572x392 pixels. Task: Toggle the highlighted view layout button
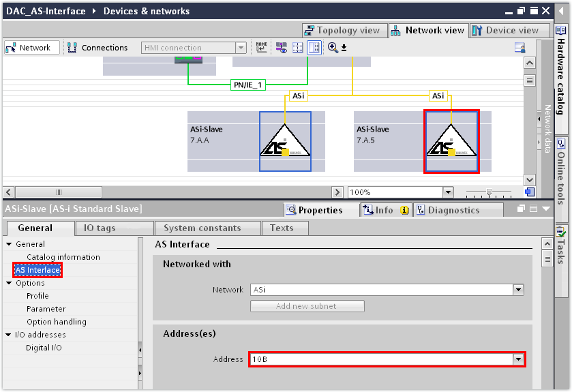click(x=314, y=48)
